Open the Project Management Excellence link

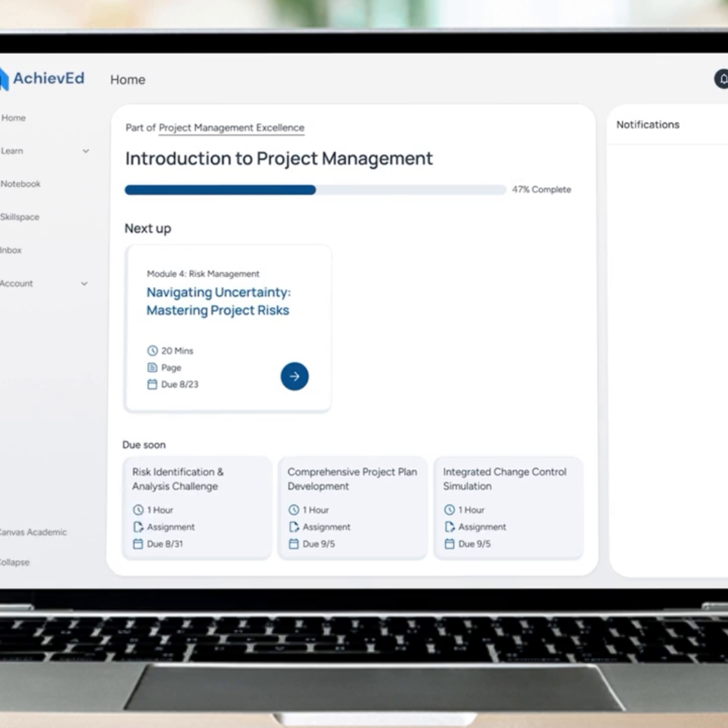tap(231, 127)
